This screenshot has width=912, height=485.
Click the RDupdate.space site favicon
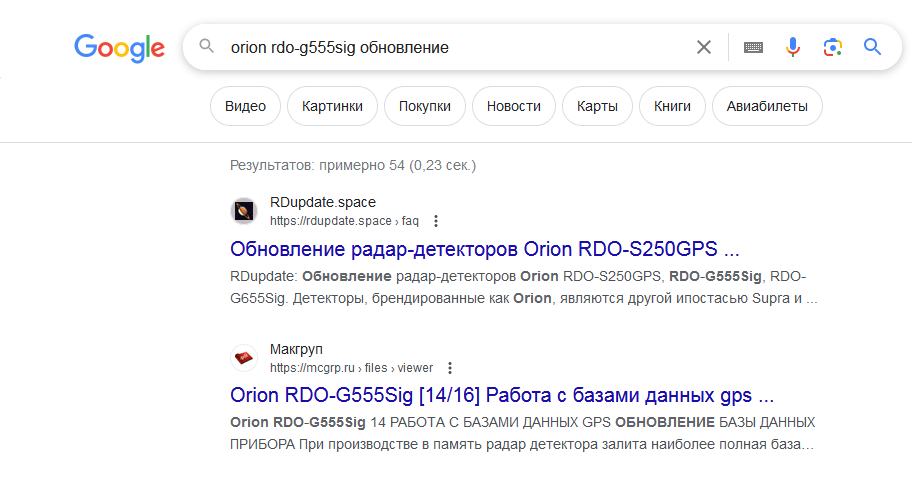[245, 211]
